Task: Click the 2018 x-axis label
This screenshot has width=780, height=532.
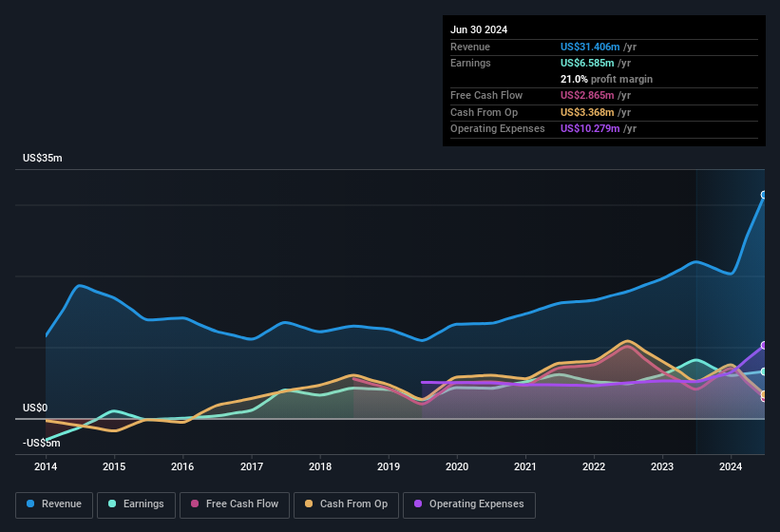Action: tap(320, 466)
